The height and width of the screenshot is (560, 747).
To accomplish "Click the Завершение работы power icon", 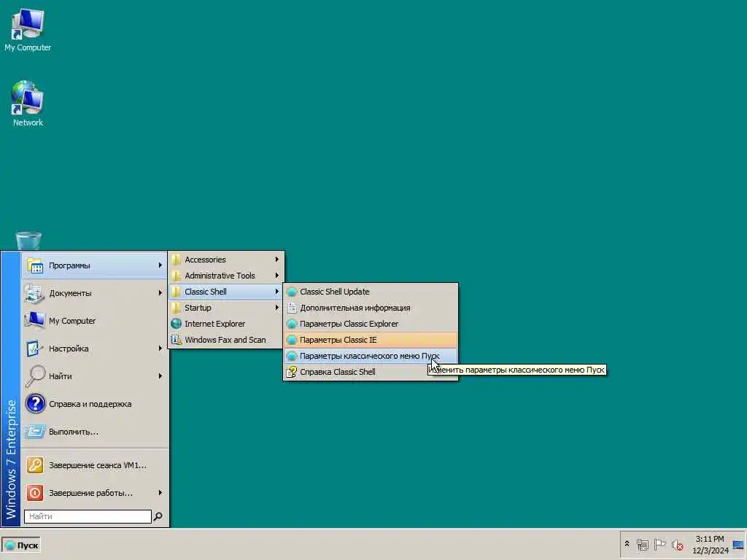I will (x=35, y=493).
